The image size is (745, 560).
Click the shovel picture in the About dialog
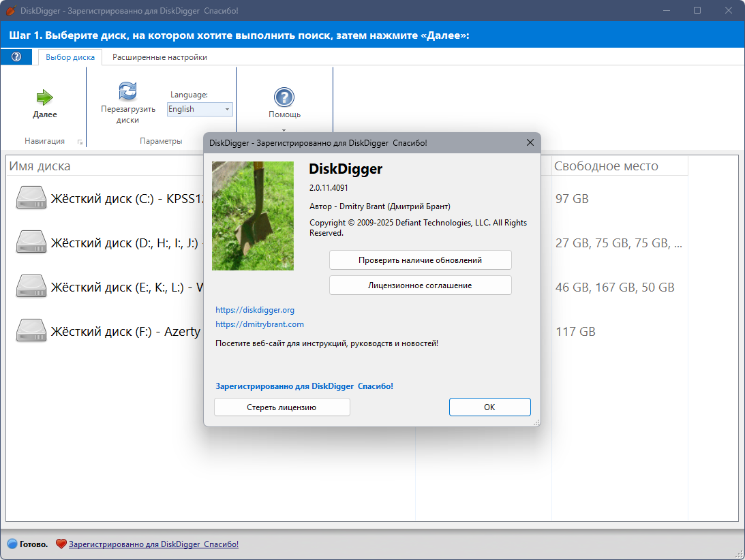(253, 216)
